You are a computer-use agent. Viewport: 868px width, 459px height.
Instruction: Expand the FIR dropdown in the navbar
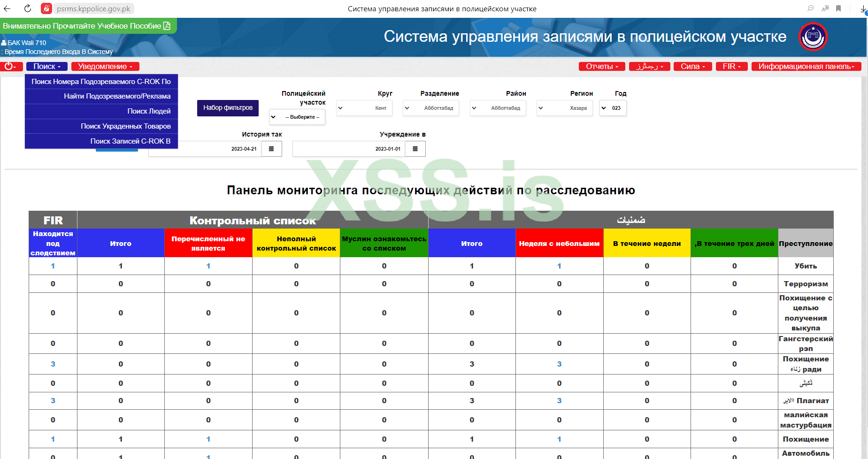732,67
